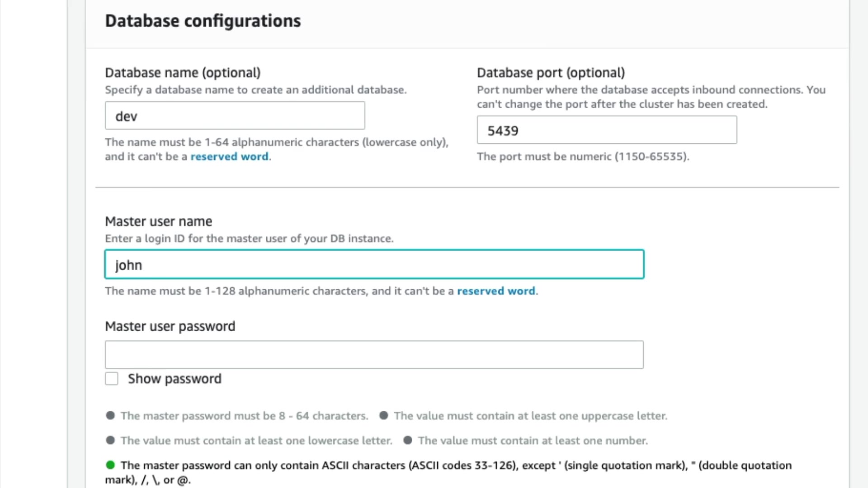The image size is (868, 488).
Task: Open reserved word link under Master user name
Action: click(x=496, y=291)
